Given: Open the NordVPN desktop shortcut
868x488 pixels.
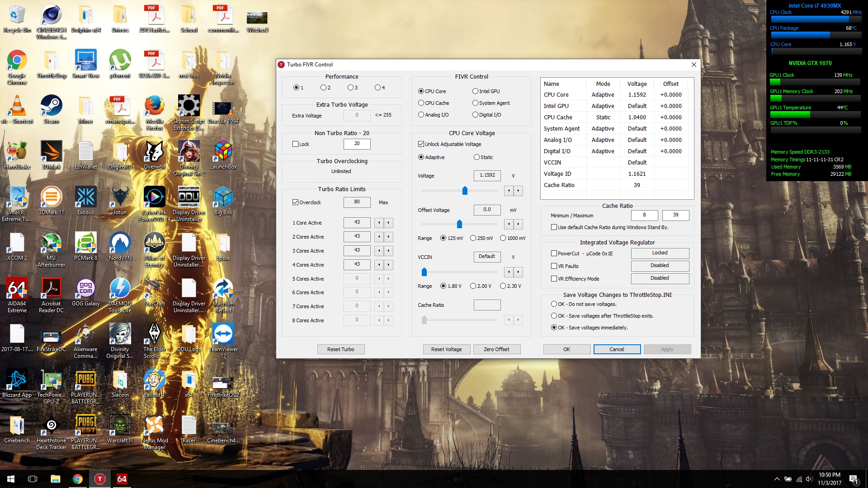Looking at the screenshot, I should [120, 246].
